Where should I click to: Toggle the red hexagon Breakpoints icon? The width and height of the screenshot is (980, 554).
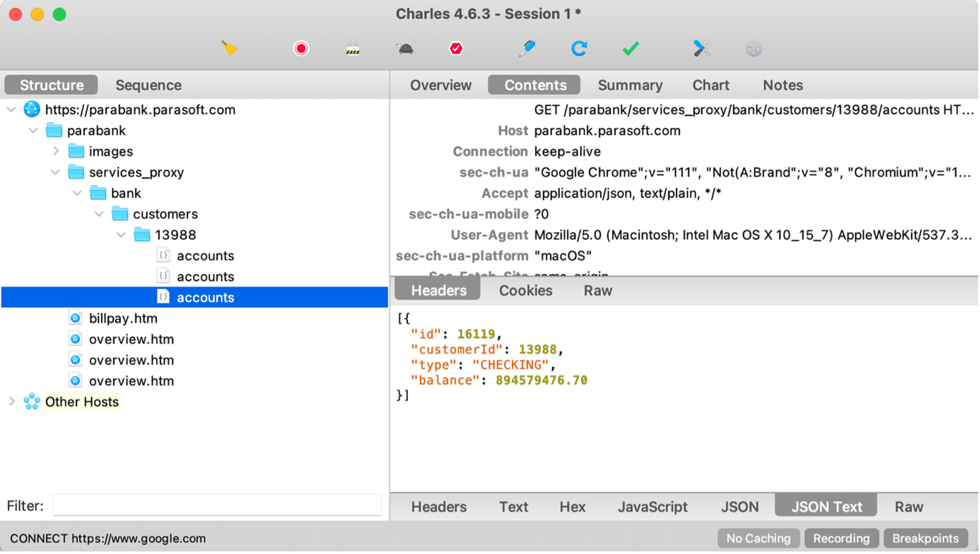[x=456, y=49]
